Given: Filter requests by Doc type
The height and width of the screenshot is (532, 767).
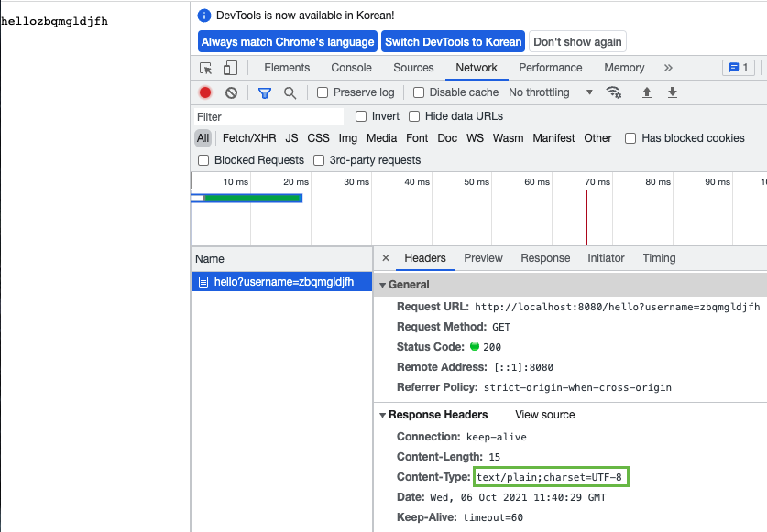Looking at the screenshot, I should 447,138.
